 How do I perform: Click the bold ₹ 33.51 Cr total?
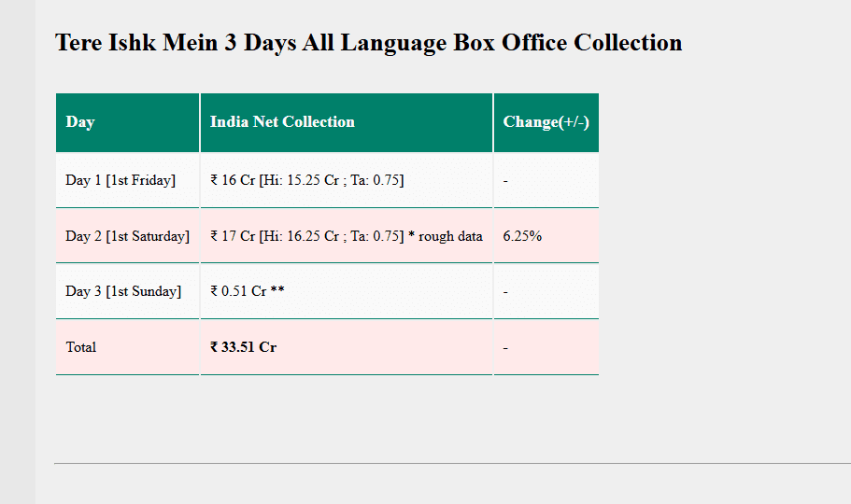[243, 347]
